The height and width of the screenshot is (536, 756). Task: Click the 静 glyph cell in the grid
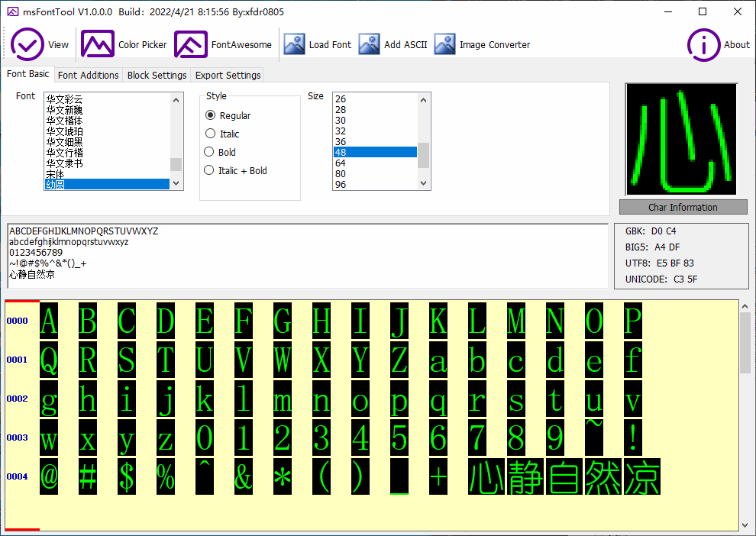(525, 476)
